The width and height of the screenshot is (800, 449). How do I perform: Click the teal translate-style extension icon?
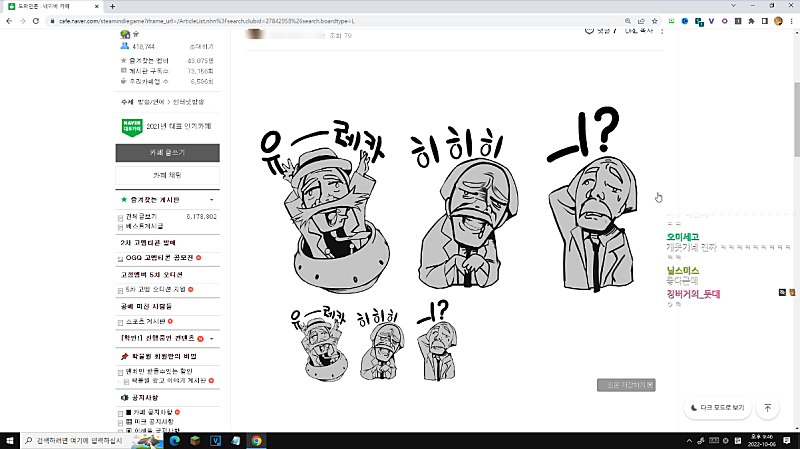tap(699, 21)
